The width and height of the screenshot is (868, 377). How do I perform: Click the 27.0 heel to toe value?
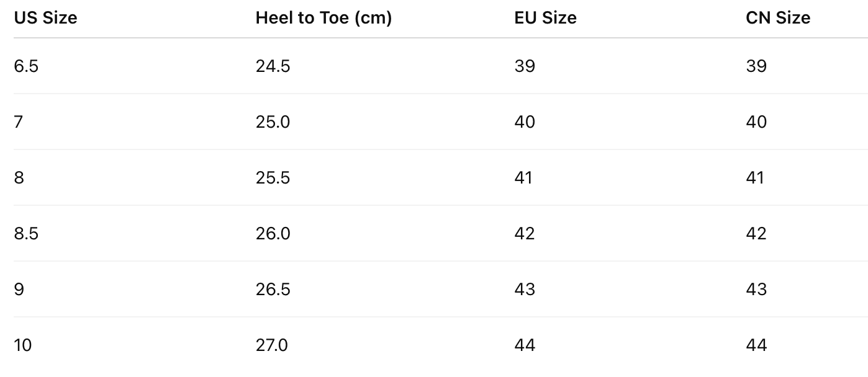point(272,345)
